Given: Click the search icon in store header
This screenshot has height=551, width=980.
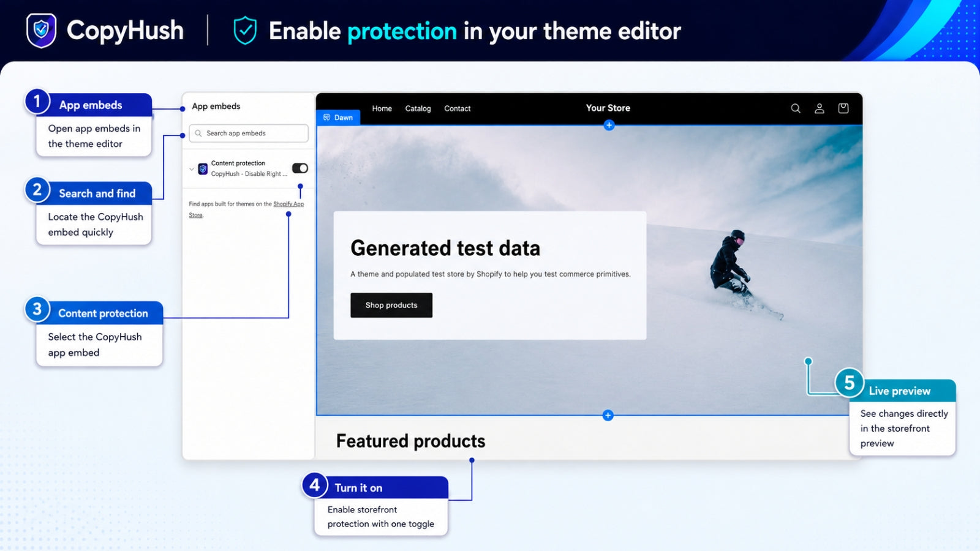Looking at the screenshot, I should click(796, 108).
